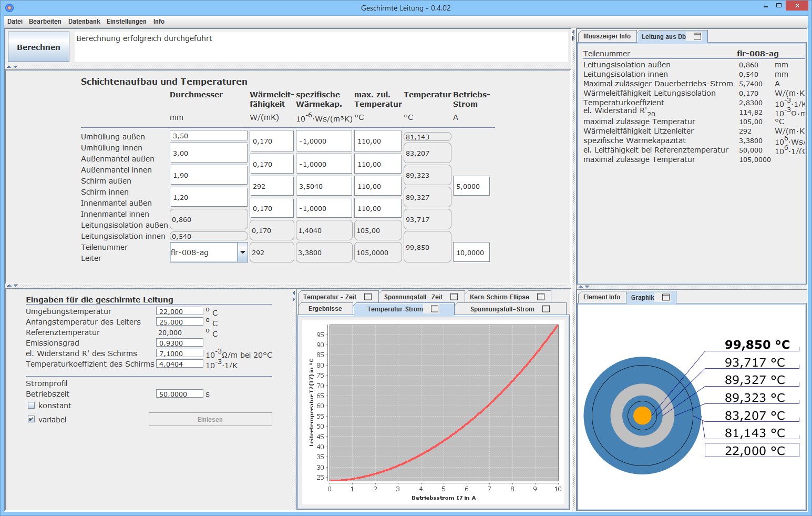Click maximize icon on Leitung aus Db tab

tap(697, 36)
